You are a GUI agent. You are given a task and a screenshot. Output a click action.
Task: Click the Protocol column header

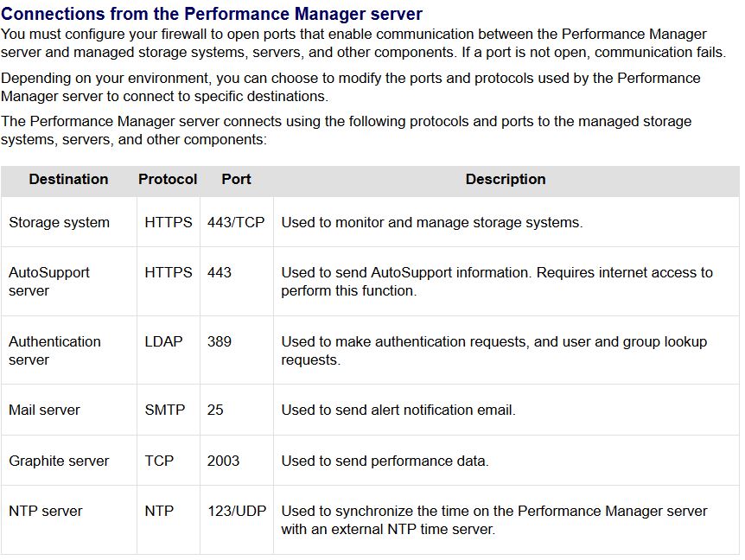pos(168,180)
